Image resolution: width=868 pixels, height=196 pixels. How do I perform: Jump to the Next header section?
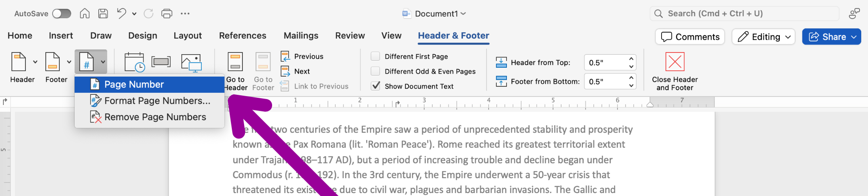295,71
